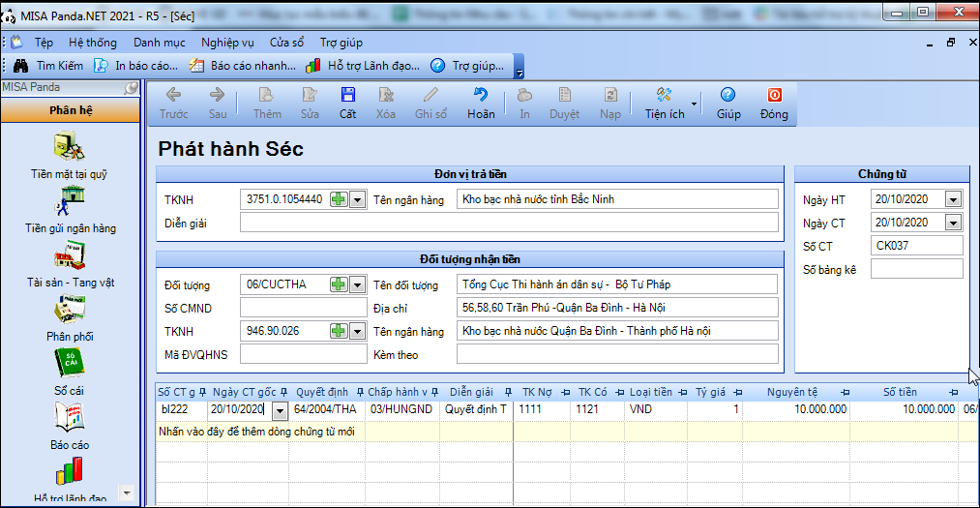Open the Báo cáo module
Viewport: 980px width, 508px height.
70,427
